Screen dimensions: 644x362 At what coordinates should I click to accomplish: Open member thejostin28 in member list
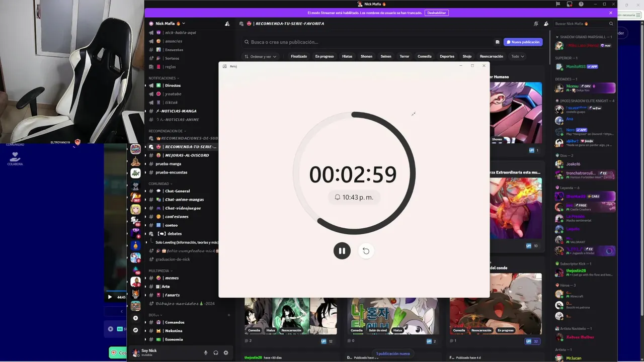tap(585, 273)
